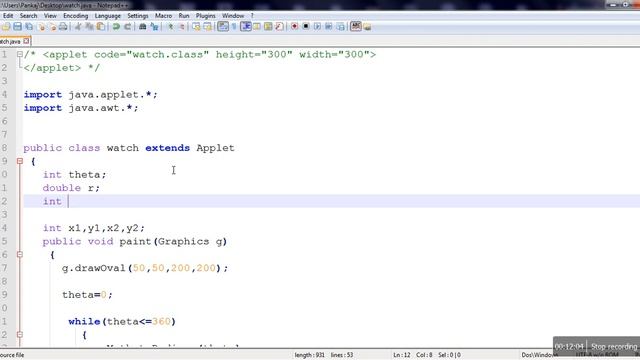Click Save Recorded Macro icon

click(340, 27)
